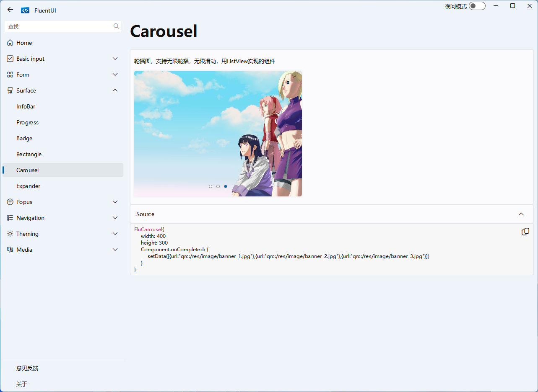Click the Theming sun icon
Image resolution: width=538 pixels, height=392 pixels.
point(10,234)
